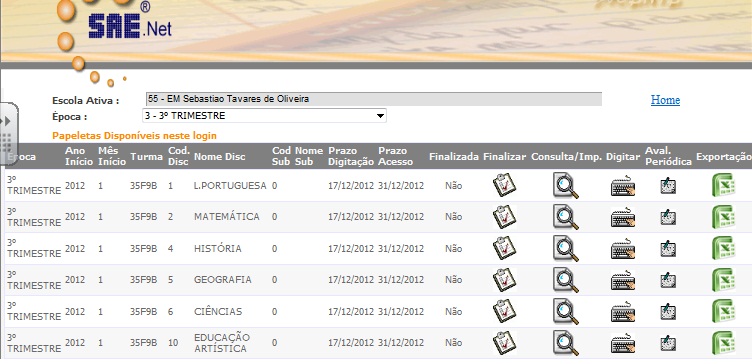Open Consulta/Imp. magnifier for MATEMÁTICA
This screenshot has height=364, width=752.
565,217
